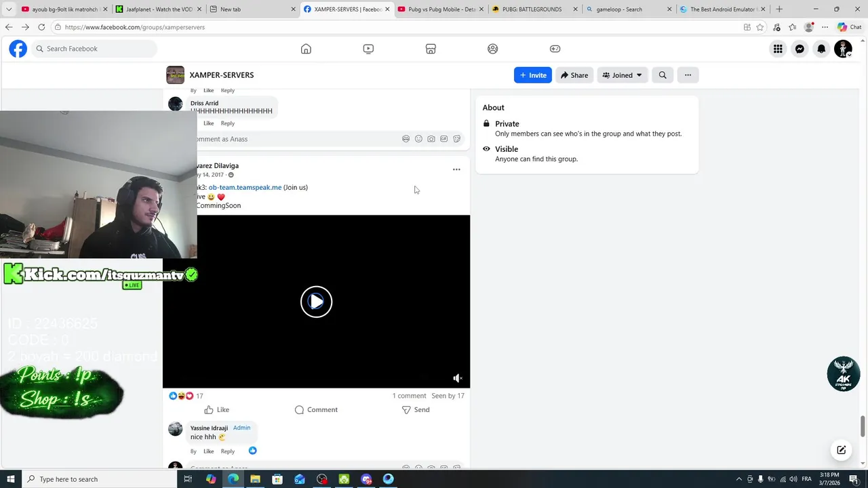Show hidden system tray icons
The height and width of the screenshot is (488, 868).
coord(739,479)
